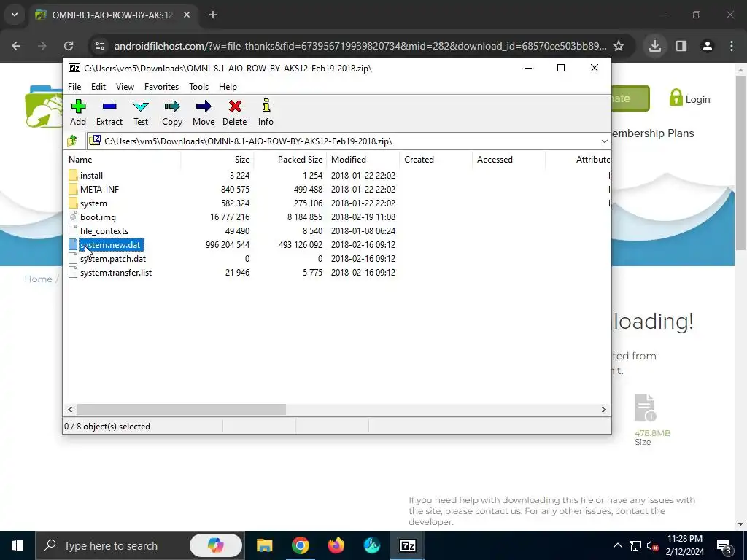
Task: Click the 7-Zip taskbar icon
Action: pyautogui.click(x=407, y=545)
